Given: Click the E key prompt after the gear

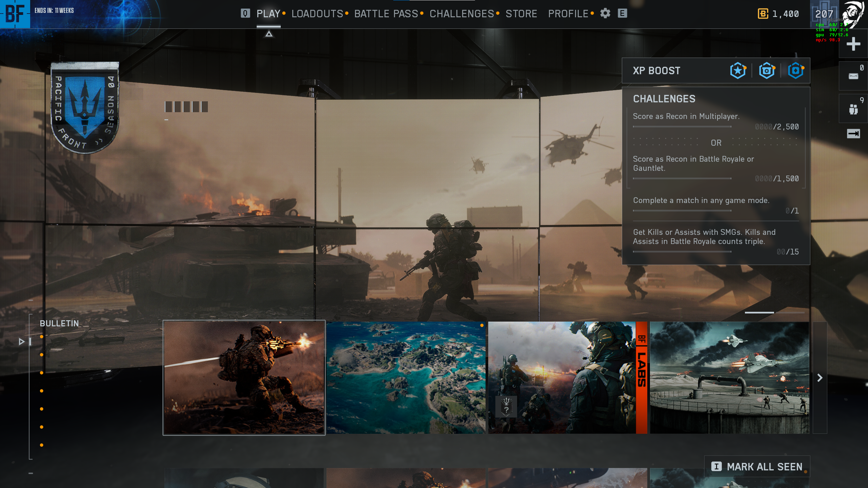Looking at the screenshot, I should pyautogui.click(x=623, y=14).
